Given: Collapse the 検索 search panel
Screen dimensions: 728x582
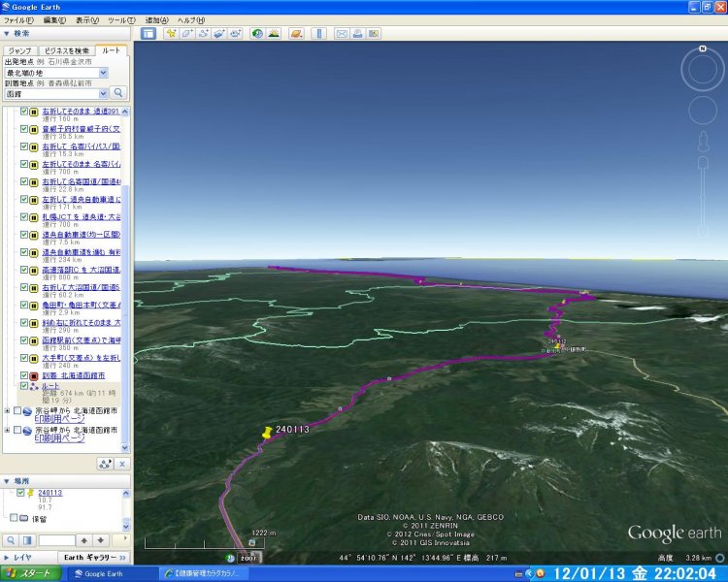Looking at the screenshot, I should [x=7, y=33].
